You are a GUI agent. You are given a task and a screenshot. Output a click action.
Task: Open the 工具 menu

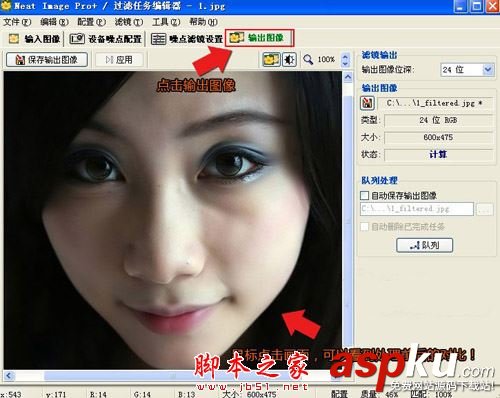(166, 22)
